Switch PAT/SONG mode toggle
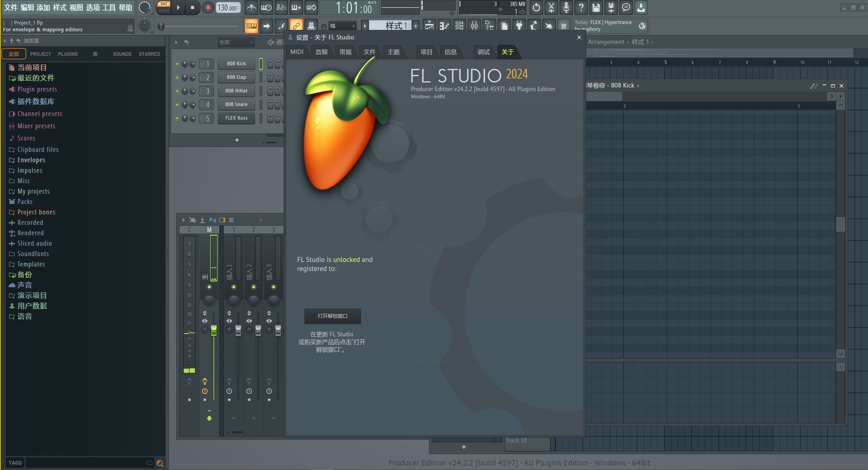 164,7
